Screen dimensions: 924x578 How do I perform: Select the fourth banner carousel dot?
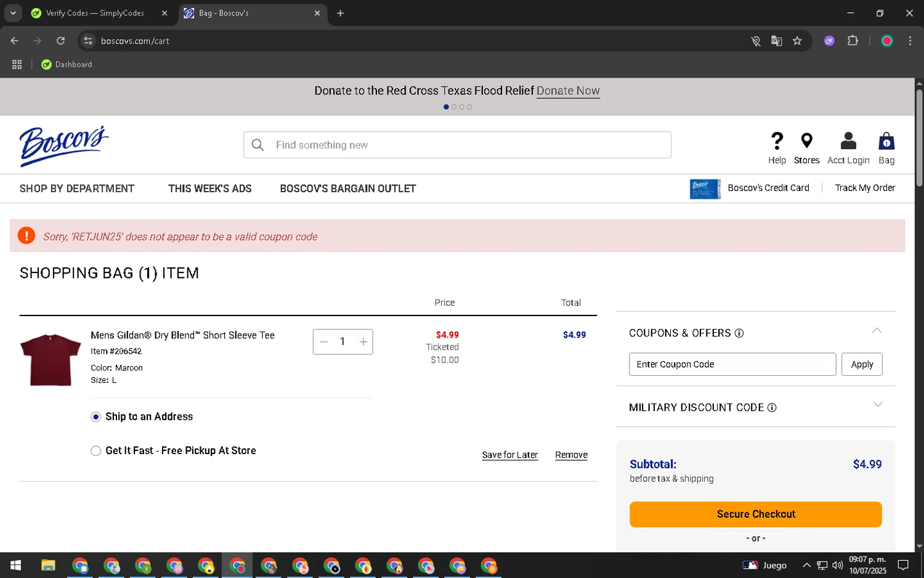tap(469, 107)
